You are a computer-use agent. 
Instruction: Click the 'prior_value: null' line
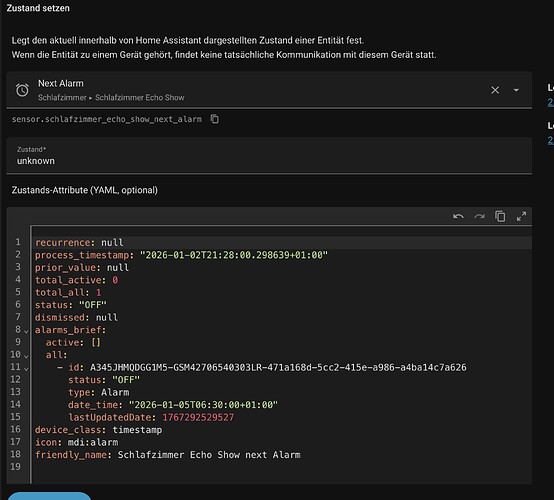(x=82, y=267)
